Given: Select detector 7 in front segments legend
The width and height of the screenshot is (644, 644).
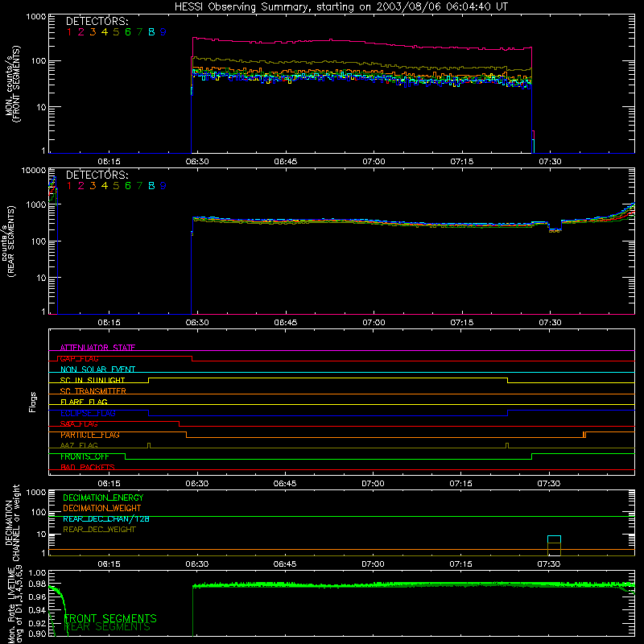Looking at the screenshot, I should pos(139,32).
